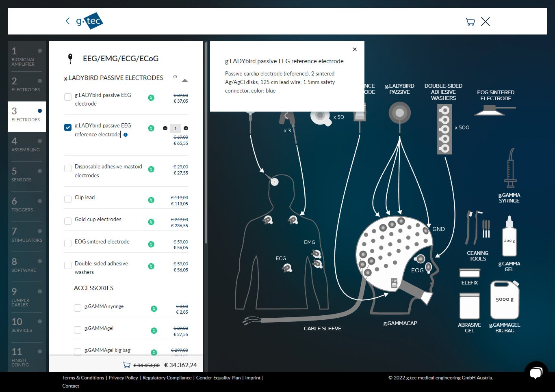The image size is (555, 392).
Task: Collapse the g.LADYbird passive electrodes section
Action: 185,80
